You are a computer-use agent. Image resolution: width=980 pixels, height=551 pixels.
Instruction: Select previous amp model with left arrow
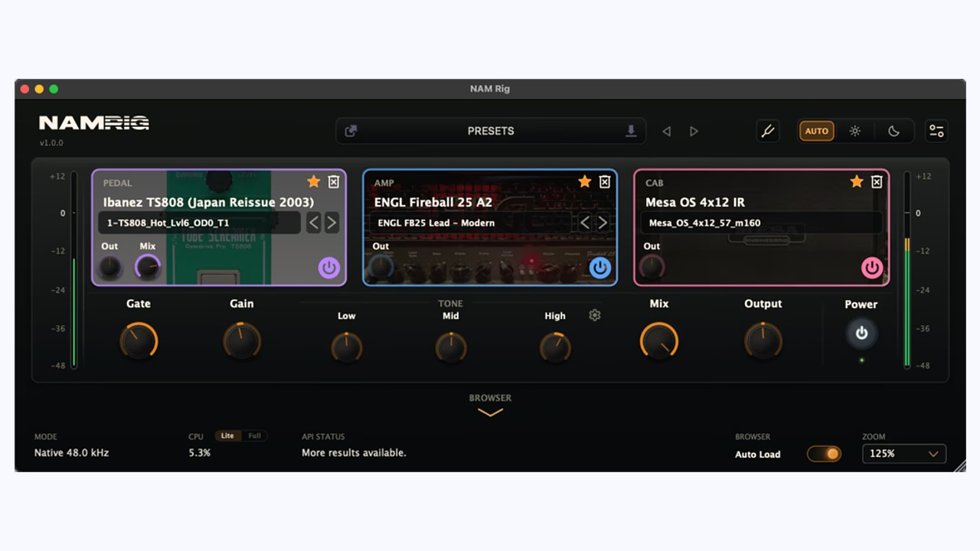[585, 223]
